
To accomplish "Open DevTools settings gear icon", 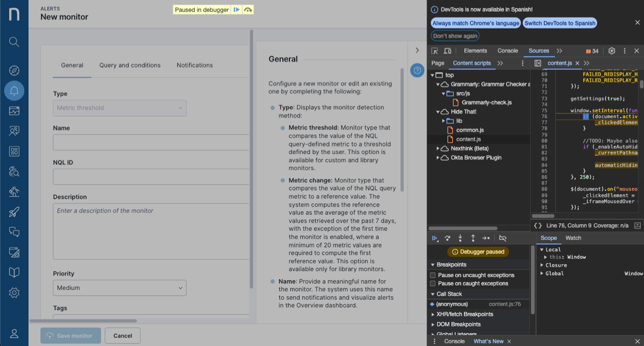I will (x=612, y=51).
